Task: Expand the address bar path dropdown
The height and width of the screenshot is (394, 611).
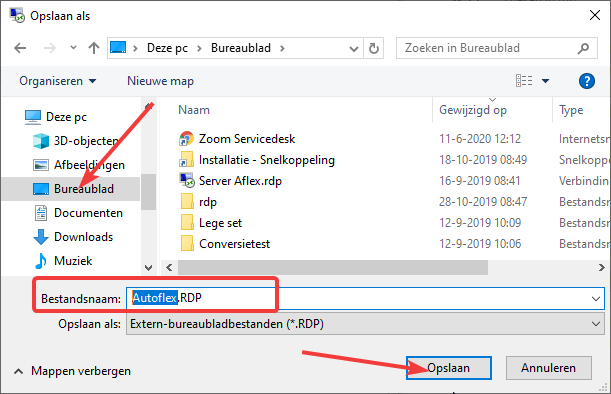Action: 353,49
